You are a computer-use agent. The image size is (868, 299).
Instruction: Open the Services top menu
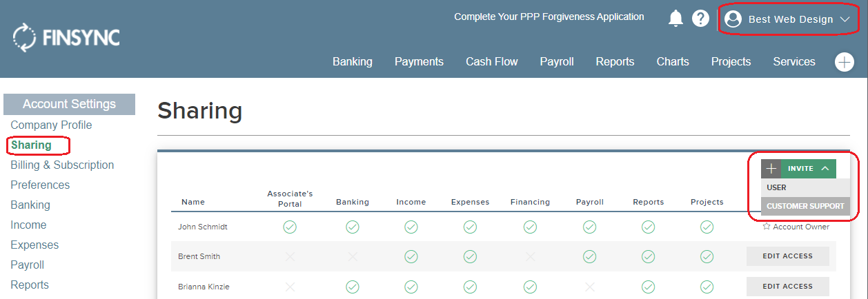coord(794,61)
